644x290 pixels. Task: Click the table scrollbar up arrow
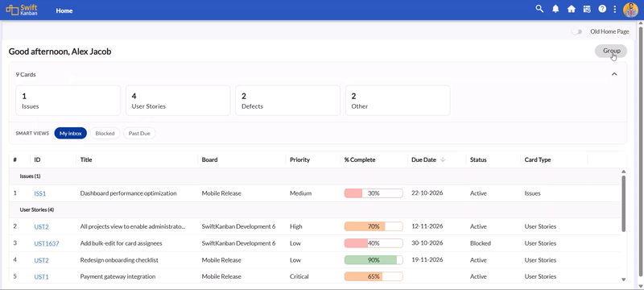[x=623, y=172]
